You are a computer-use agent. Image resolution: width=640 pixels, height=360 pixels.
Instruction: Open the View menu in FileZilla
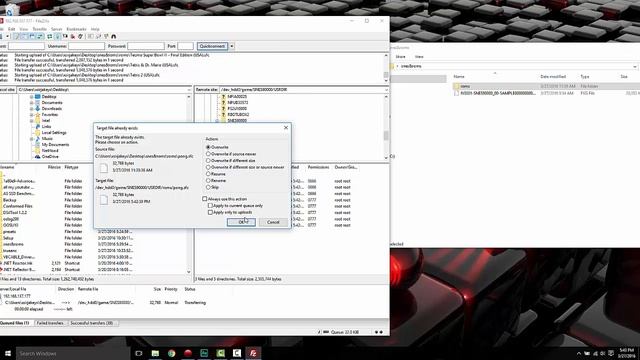(24, 29)
